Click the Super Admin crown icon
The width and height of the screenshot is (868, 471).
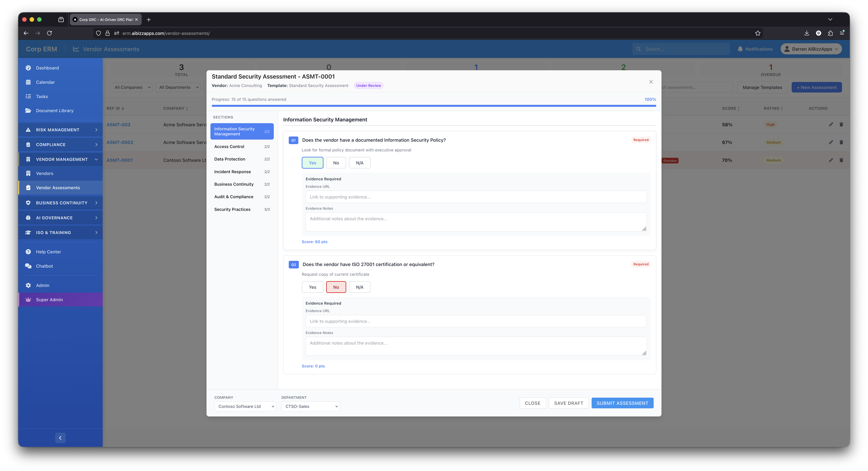(28, 300)
